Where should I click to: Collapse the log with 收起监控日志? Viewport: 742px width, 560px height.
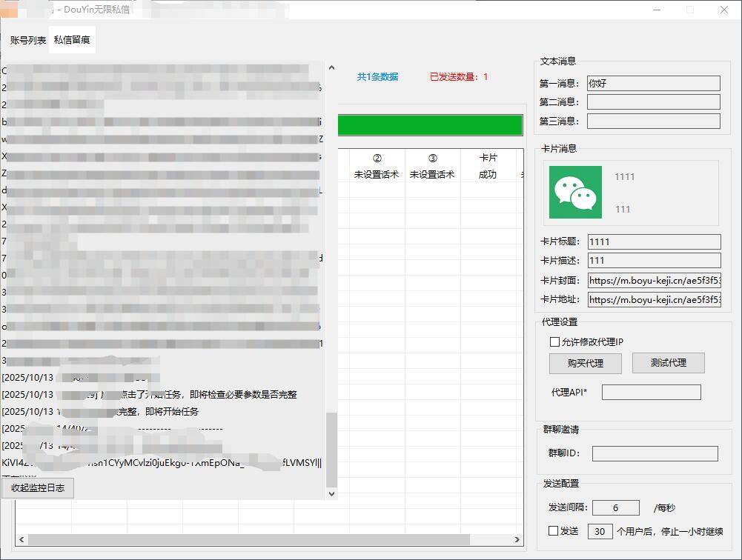tap(38, 488)
